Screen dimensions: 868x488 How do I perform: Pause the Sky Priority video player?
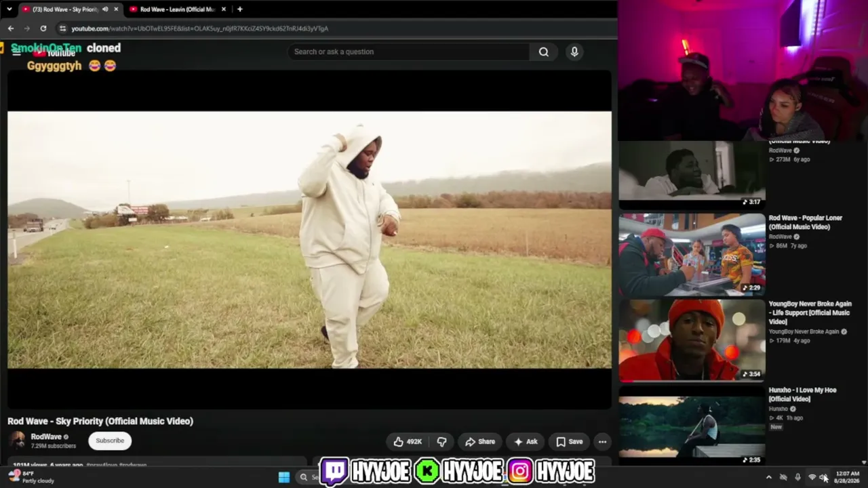pos(309,239)
